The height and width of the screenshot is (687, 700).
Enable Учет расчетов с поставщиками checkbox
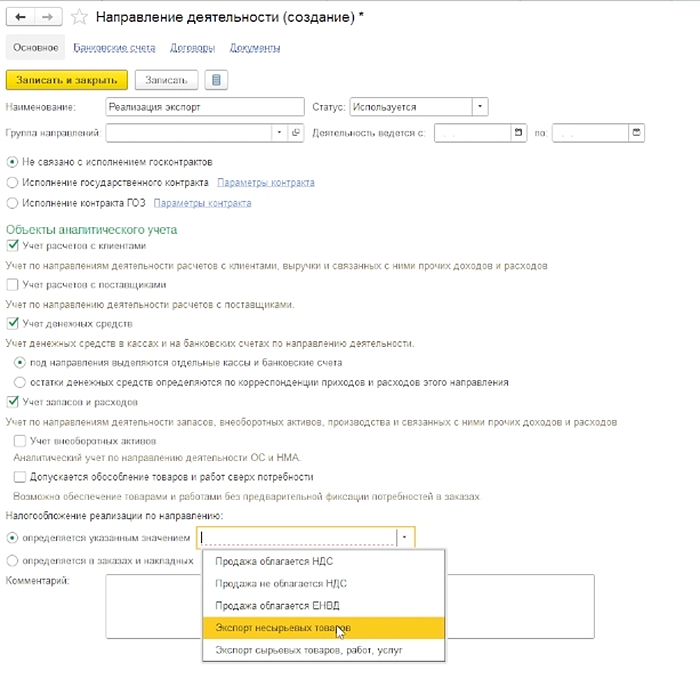pos(12,284)
